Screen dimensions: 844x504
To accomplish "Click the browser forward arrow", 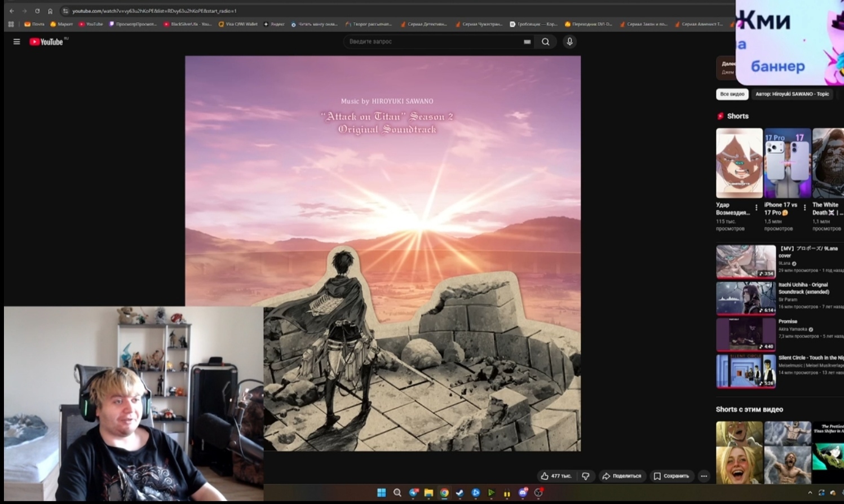I will (x=24, y=11).
